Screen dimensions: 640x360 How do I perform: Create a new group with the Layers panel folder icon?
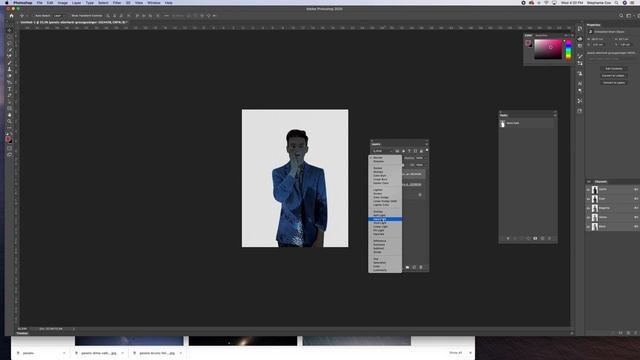[407, 267]
